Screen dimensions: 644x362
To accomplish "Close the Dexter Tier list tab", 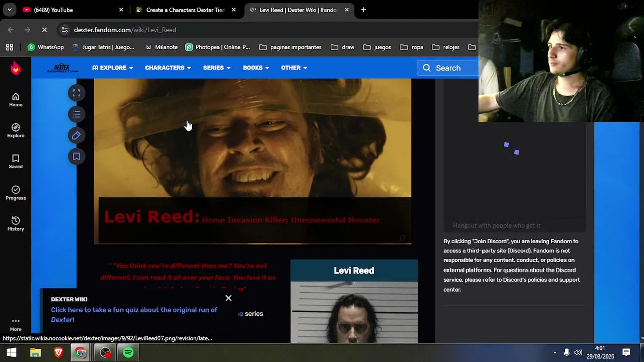I will pyautogui.click(x=234, y=10).
